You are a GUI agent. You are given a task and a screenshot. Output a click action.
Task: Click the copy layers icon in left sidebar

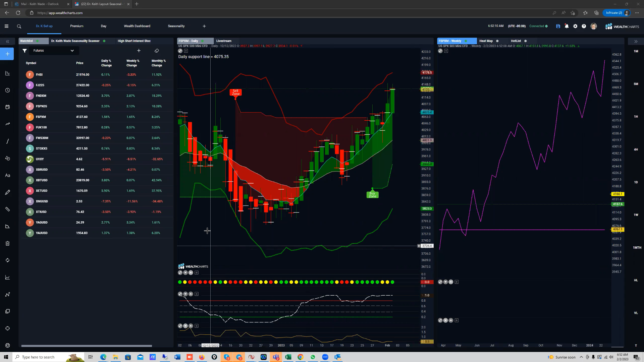(7, 311)
